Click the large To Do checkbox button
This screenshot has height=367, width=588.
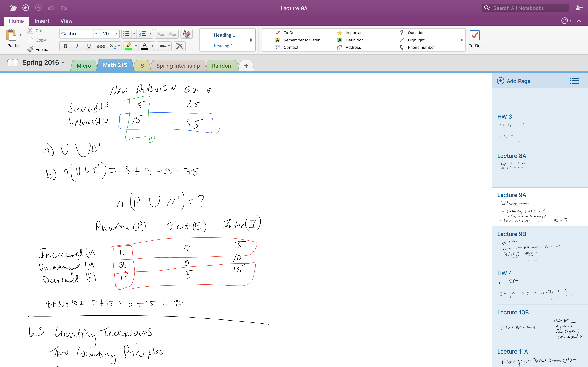pyautogui.click(x=474, y=35)
